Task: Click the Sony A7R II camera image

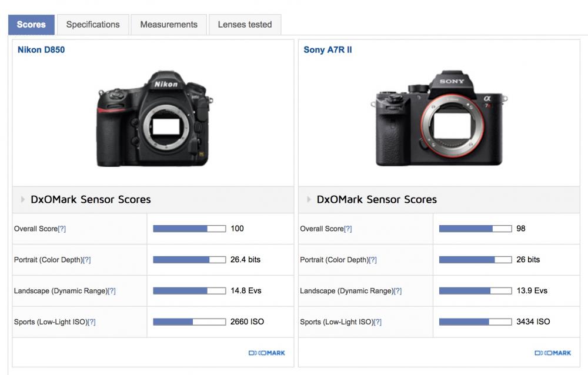Action: tap(439, 118)
